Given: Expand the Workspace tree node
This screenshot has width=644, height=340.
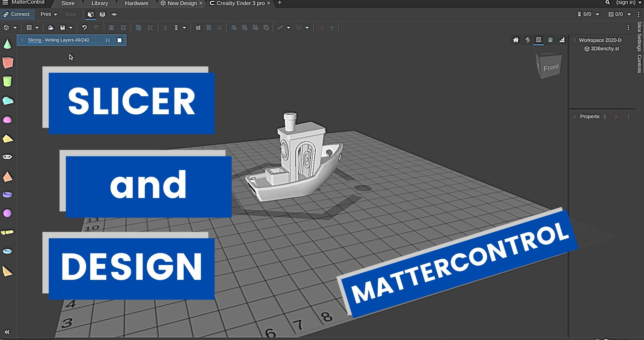Looking at the screenshot, I should pyautogui.click(x=575, y=40).
